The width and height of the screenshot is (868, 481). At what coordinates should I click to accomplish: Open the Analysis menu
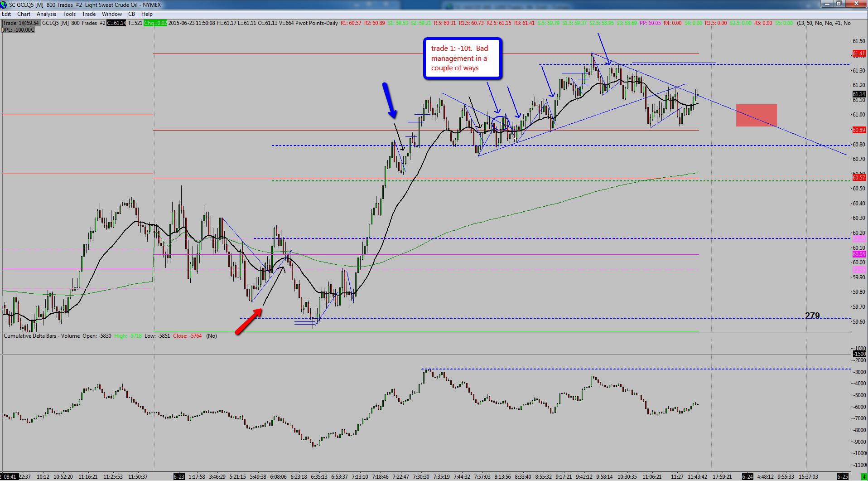coord(46,14)
